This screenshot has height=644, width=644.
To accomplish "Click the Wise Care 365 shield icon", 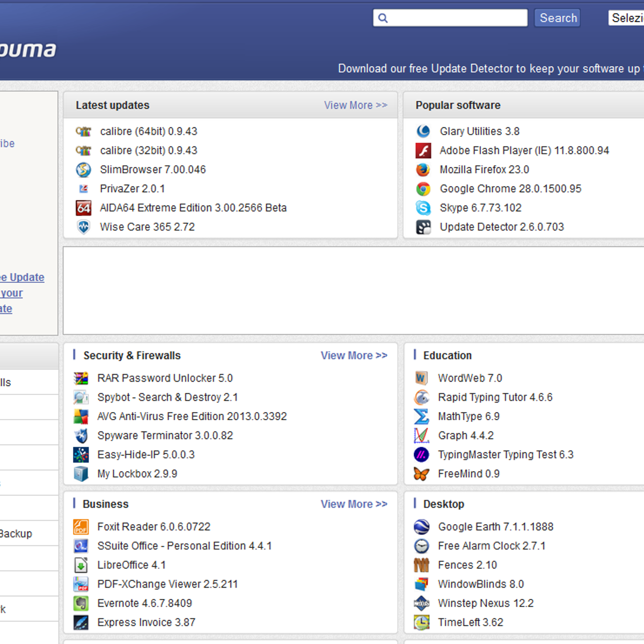I will pyautogui.click(x=83, y=227).
